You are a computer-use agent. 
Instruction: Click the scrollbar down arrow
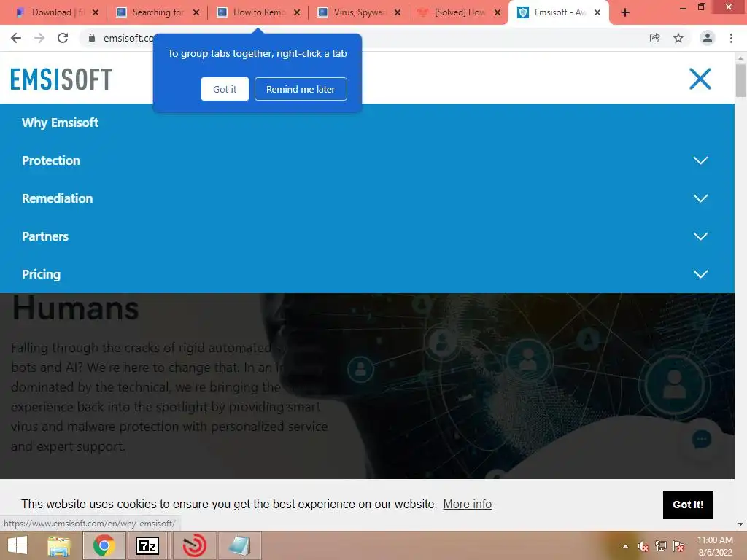coord(740,524)
